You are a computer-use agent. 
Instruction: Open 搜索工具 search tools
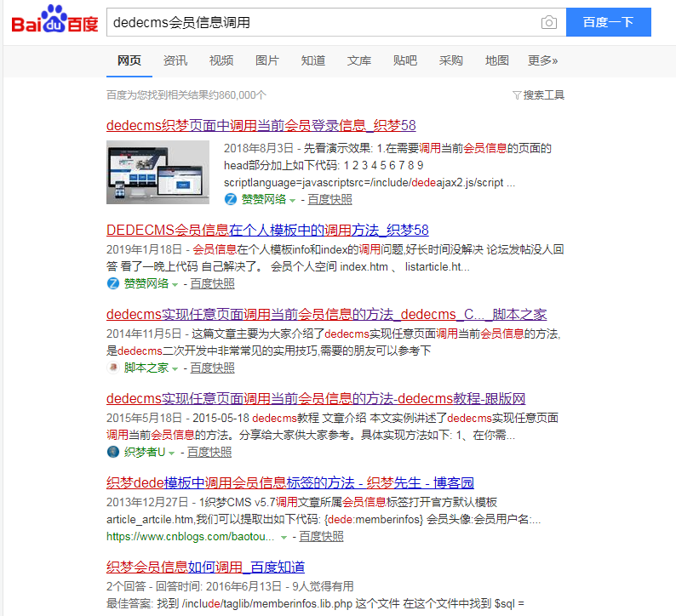pos(544,95)
